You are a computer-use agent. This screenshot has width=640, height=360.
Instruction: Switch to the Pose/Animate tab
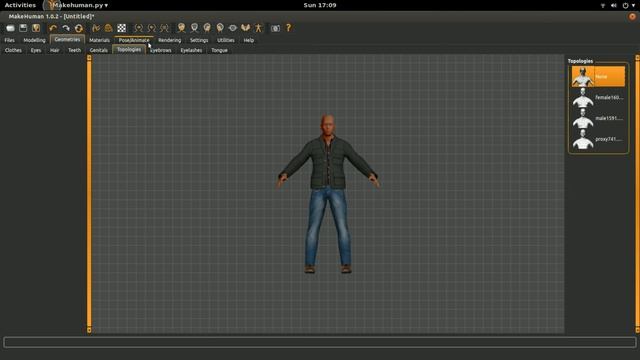click(x=134, y=40)
